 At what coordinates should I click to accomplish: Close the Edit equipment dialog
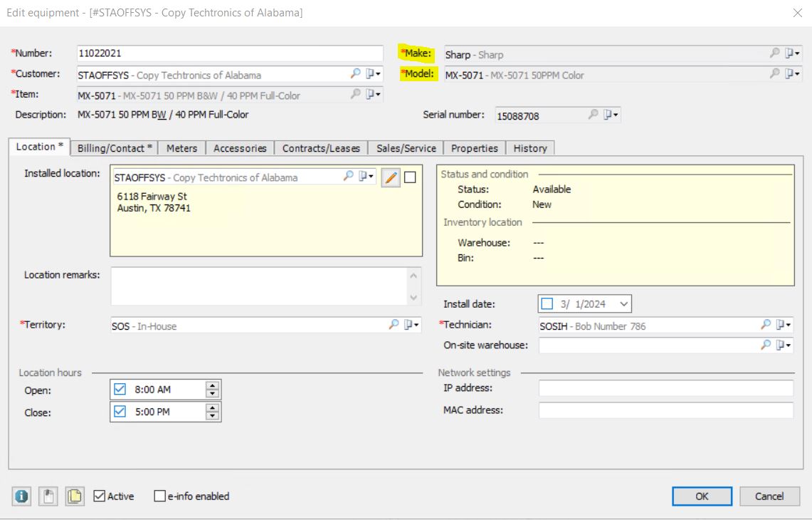click(x=798, y=13)
